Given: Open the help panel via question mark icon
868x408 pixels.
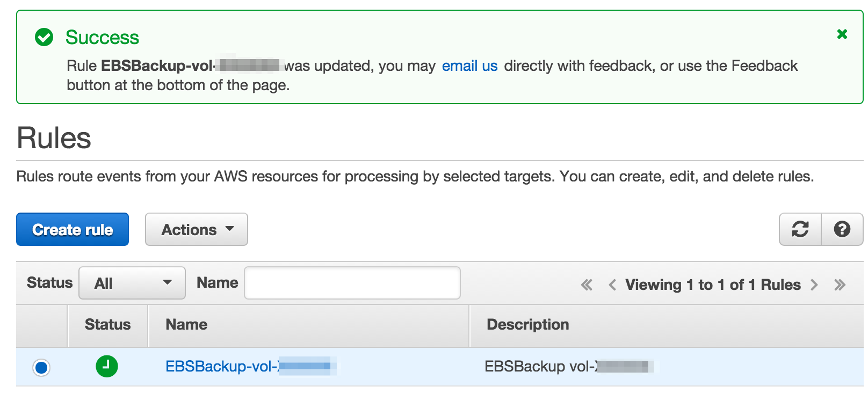Looking at the screenshot, I should tap(842, 229).
